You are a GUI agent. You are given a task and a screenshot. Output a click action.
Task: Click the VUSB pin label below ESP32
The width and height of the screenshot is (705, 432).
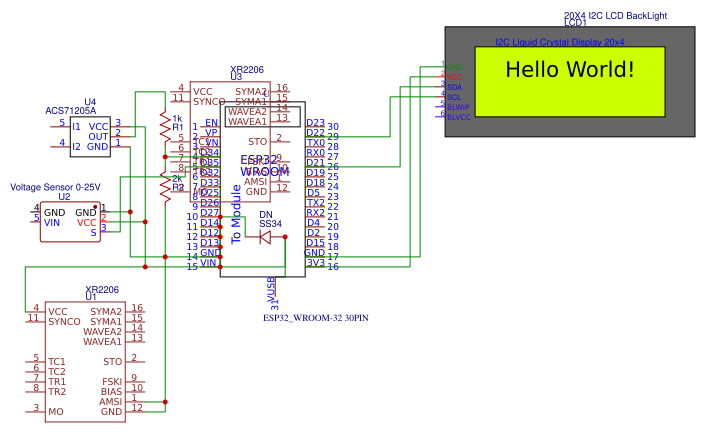pos(271,290)
